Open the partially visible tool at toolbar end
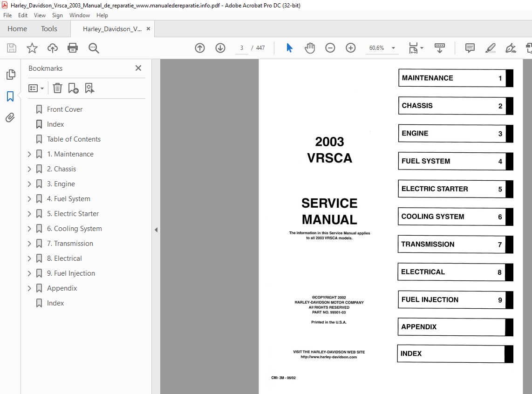Screen dimensions: 532x394 [x=529, y=48]
